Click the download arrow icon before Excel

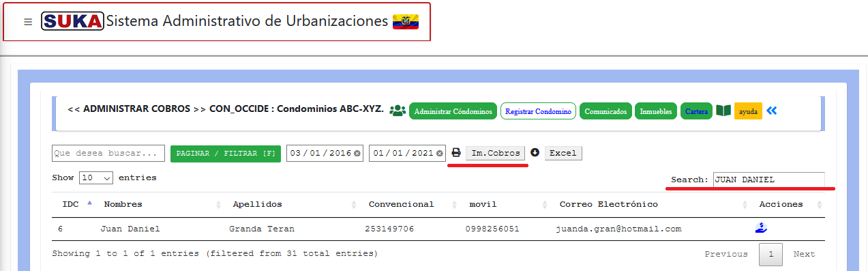(x=535, y=152)
